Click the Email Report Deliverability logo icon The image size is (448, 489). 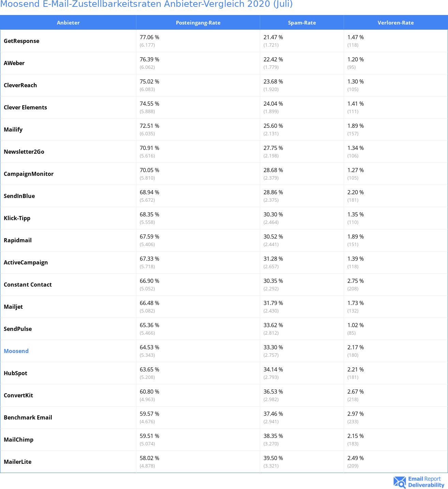pos(400,482)
